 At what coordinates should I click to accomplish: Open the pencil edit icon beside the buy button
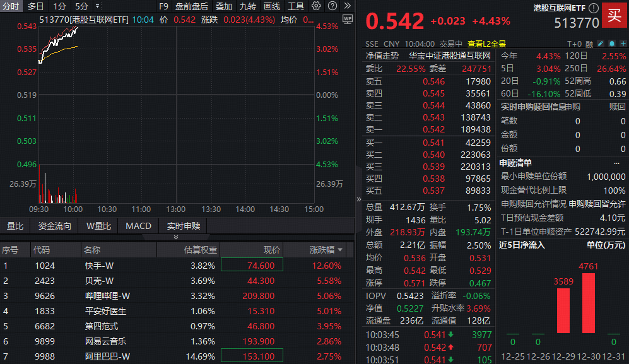pyautogui.click(x=600, y=44)
